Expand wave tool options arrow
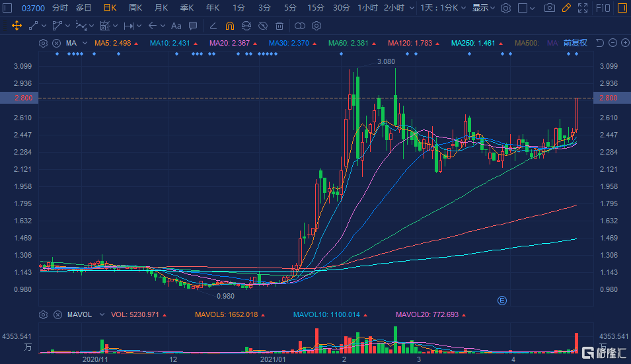This screenshot has width=631, height=364. [x=91, y=26]
